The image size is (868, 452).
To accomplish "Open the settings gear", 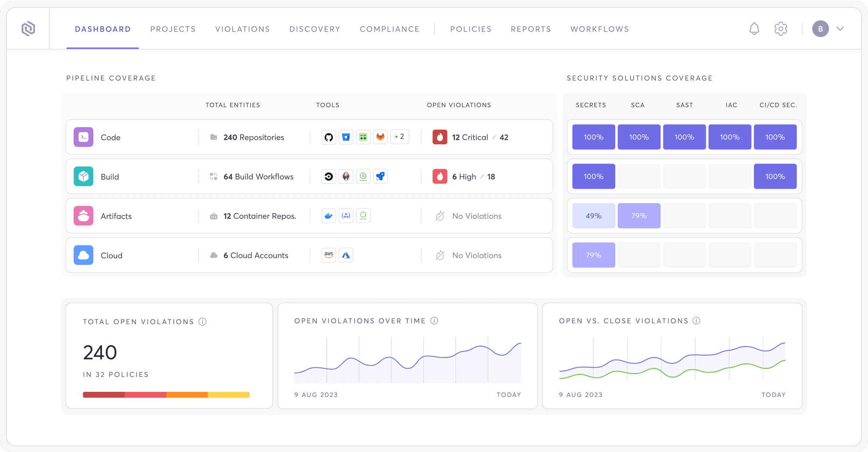I will point(780,29).
